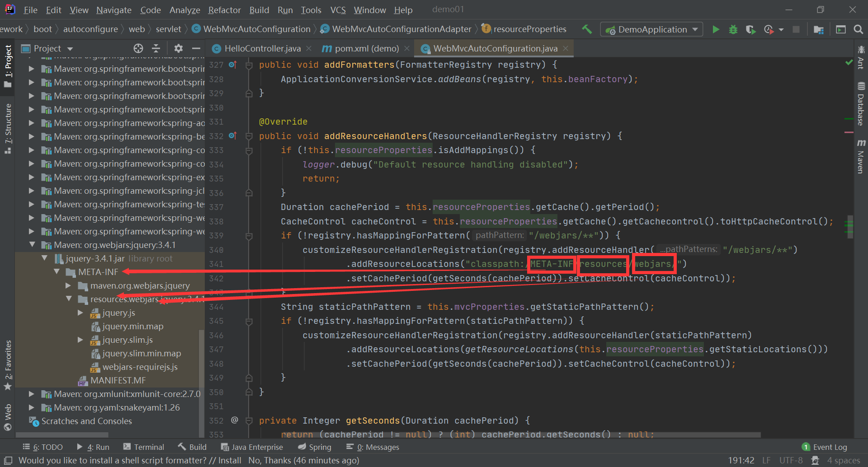The width and height of the screenshot is (868, 467).
Task: Expand Maven: org.yaml:snakeyaml:1.26 node
Action: click(32, 407)
